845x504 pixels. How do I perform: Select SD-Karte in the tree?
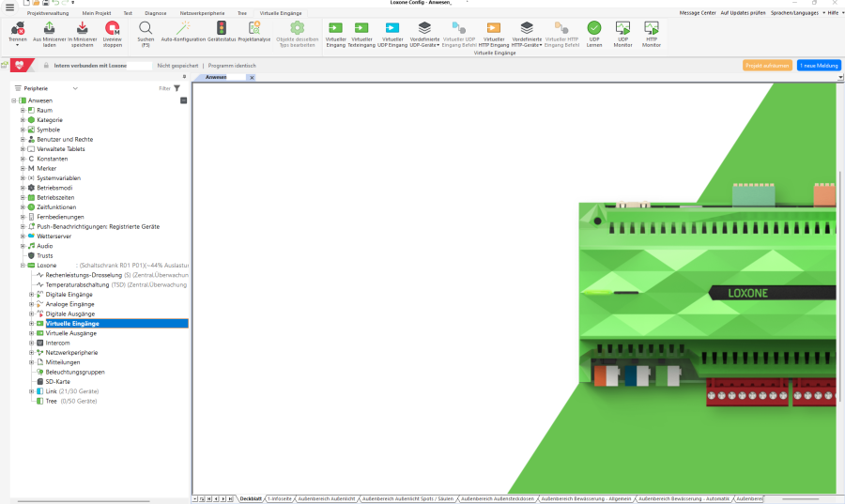(57, 382)
